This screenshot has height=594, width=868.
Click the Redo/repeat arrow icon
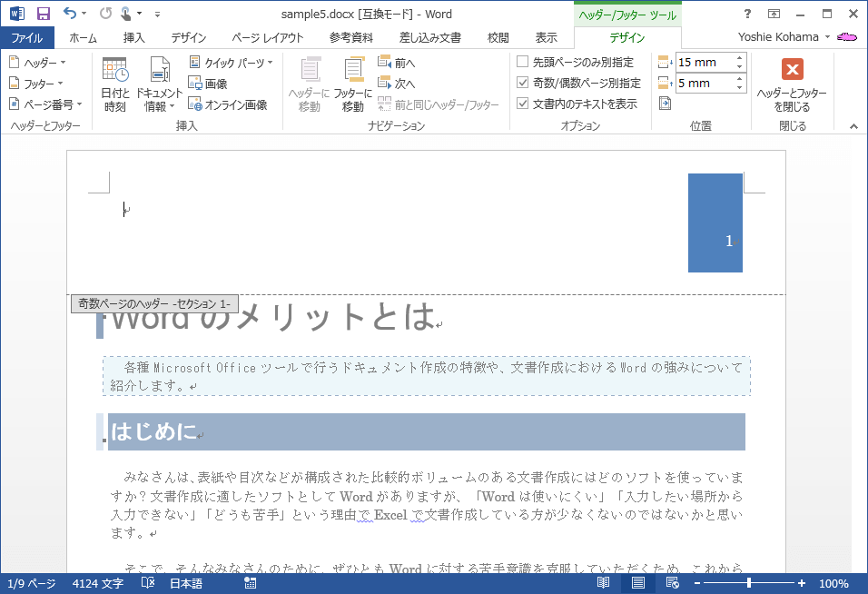click(x=105, y=14)
